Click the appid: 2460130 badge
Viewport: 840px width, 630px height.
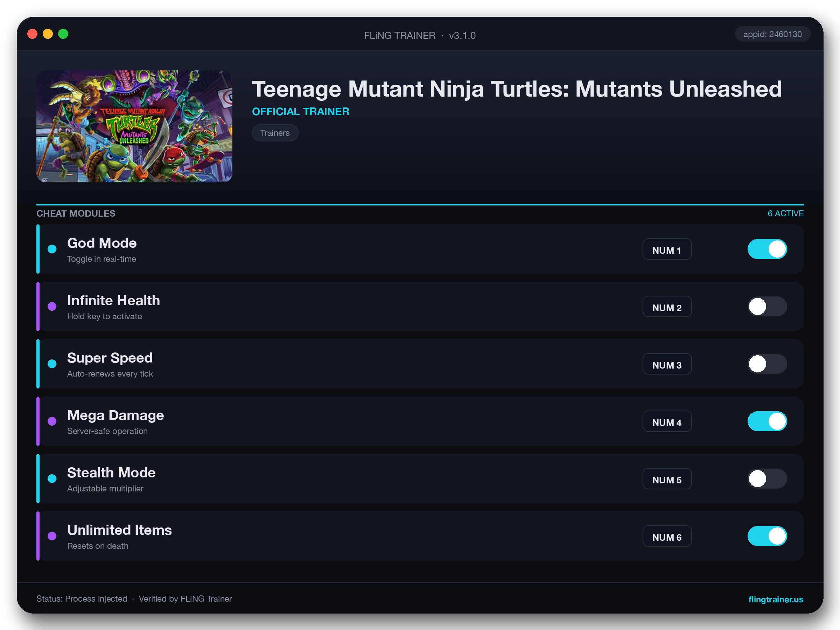click(772, 34)
